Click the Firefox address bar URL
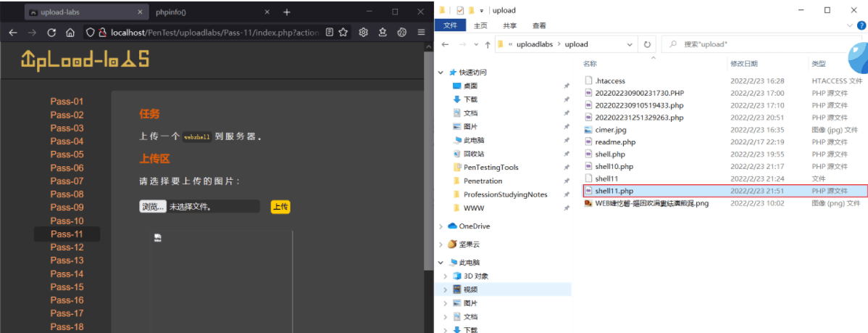Image resolution: width=868 pixels, height=333 pixels. (x=215, y=33)
